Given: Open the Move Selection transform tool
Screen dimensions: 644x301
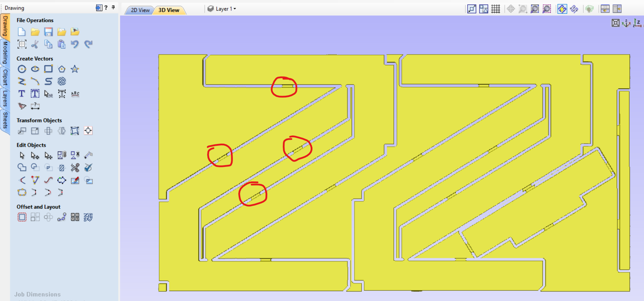Looking at the screenshot, I should [x=22, y=131].
